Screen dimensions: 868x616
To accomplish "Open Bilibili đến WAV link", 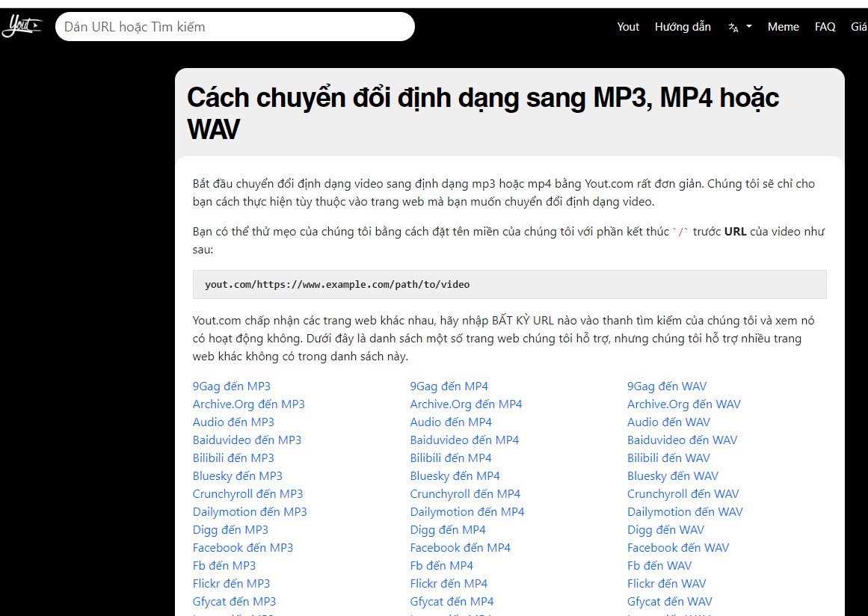I will coord(668,458).
